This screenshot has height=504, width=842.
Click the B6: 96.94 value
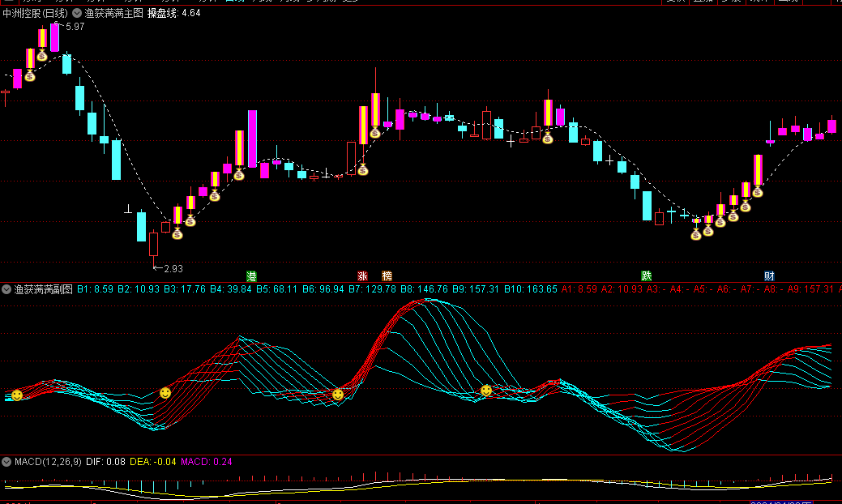(323, 289)
